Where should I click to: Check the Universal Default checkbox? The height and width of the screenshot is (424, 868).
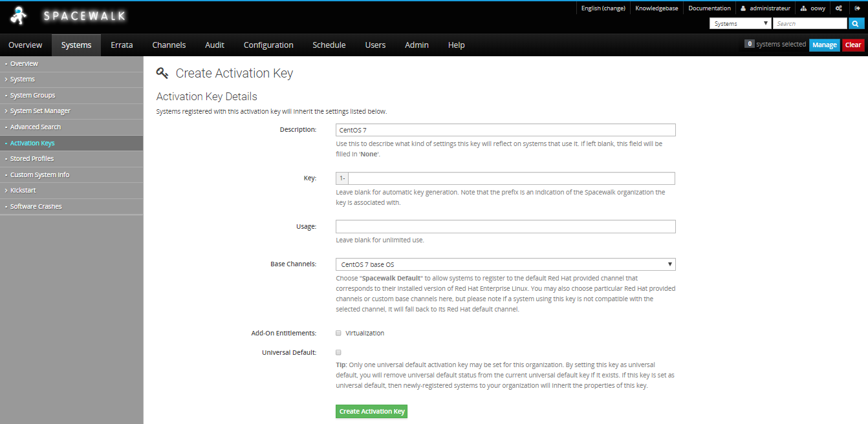tap(338, 353)
